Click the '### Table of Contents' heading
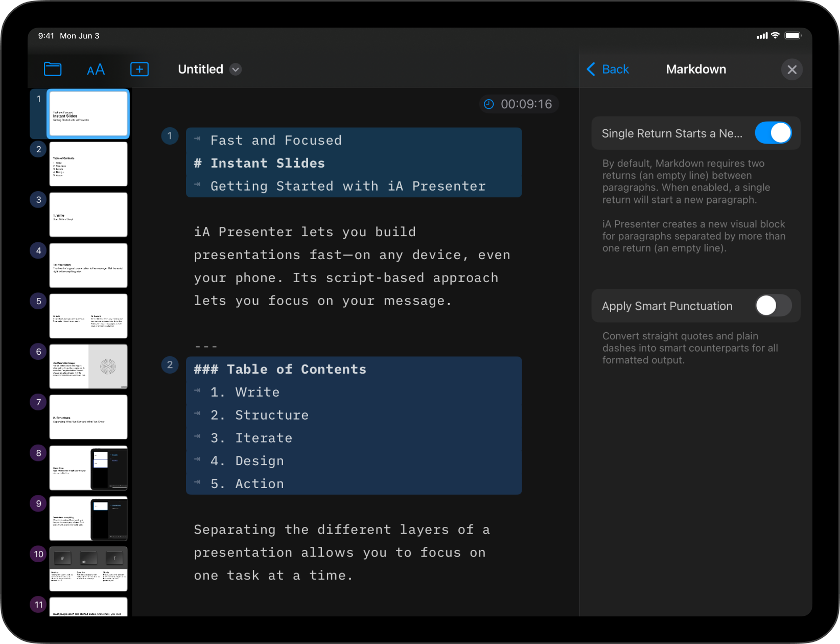The width and height of the screenshot is (840, 644). (280, 369)
